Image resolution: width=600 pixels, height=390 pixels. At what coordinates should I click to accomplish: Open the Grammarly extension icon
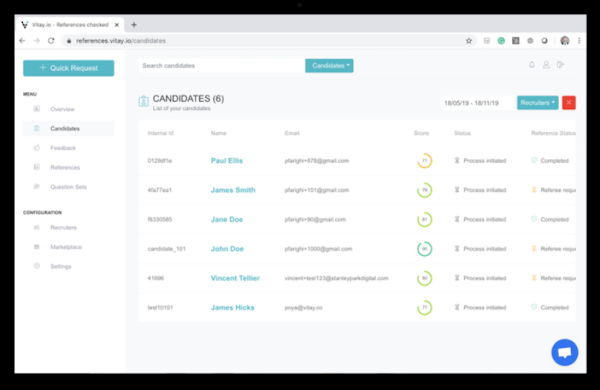(x=501, y=41)
